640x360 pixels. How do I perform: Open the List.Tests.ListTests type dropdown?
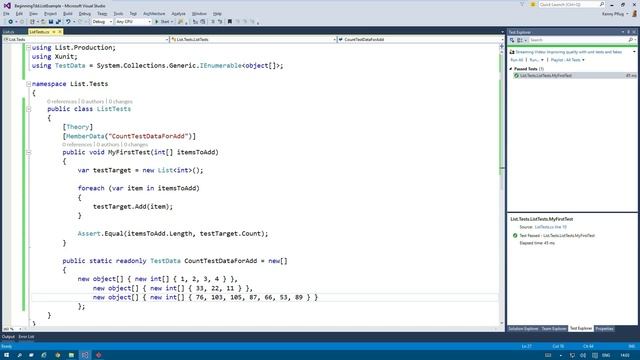(x=253, y=40)
